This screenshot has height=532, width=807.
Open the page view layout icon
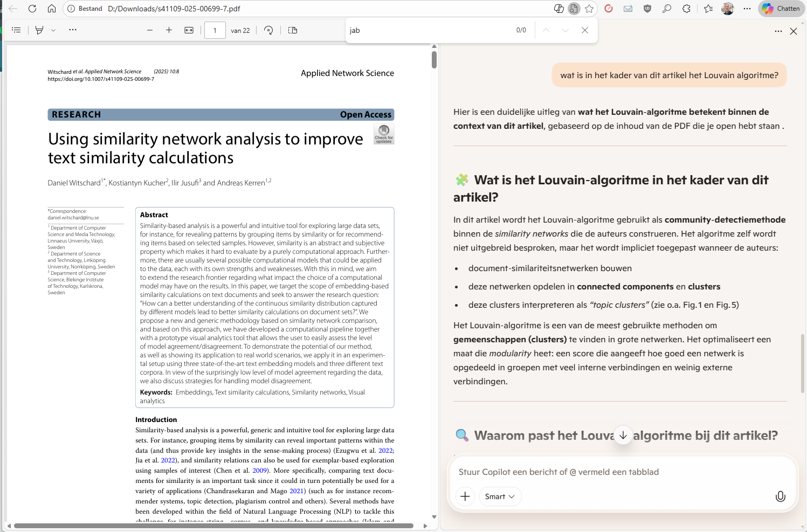tap(293, 30)
